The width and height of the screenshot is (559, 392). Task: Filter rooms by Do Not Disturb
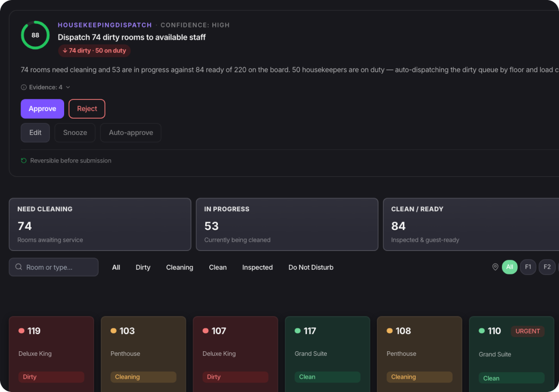[x=311, y=267]
